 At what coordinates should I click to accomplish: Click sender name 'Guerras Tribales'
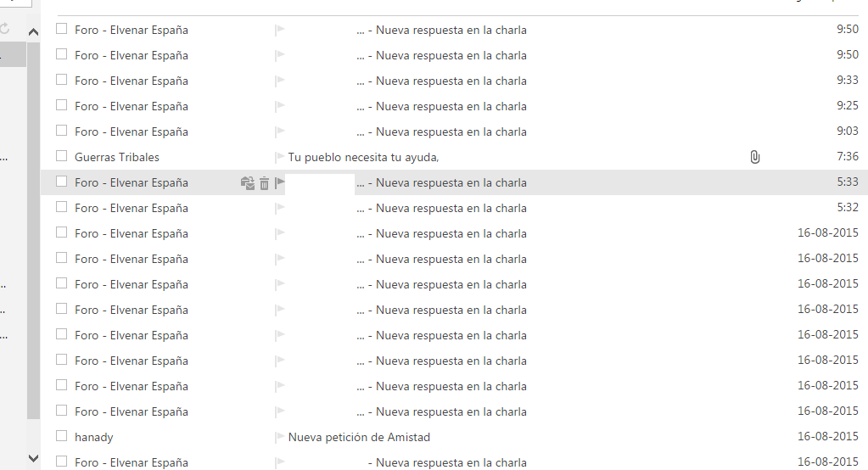[x=117, y=157]
